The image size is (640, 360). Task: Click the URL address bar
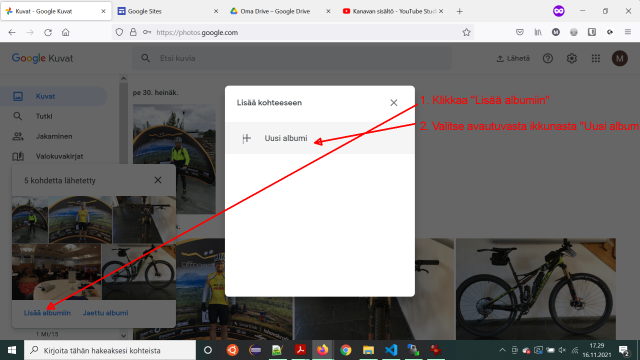(x=292, y=32)
